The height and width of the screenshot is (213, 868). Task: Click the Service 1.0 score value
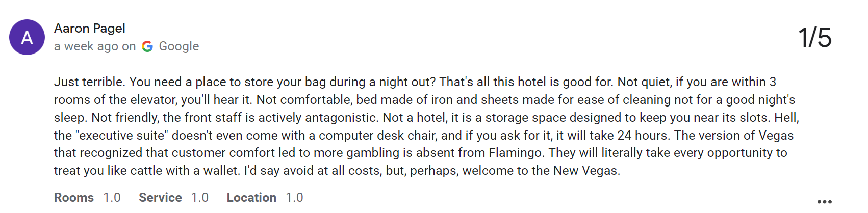coord(200,198)
